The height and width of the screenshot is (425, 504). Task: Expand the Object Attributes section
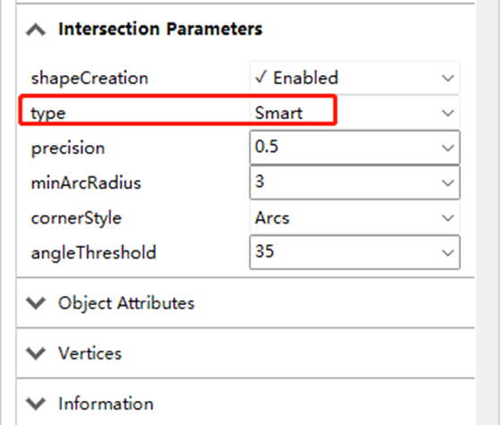tap(36, 303)
